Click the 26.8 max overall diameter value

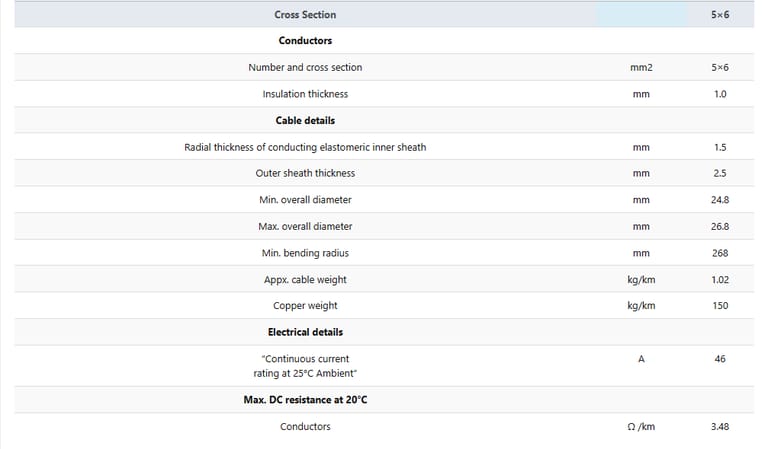click(720, 226)
